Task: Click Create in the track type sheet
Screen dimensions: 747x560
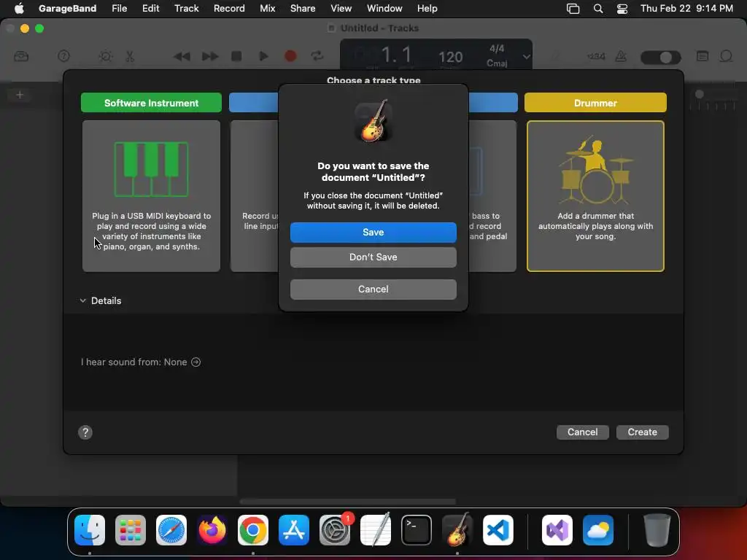Action: (642, 432)
